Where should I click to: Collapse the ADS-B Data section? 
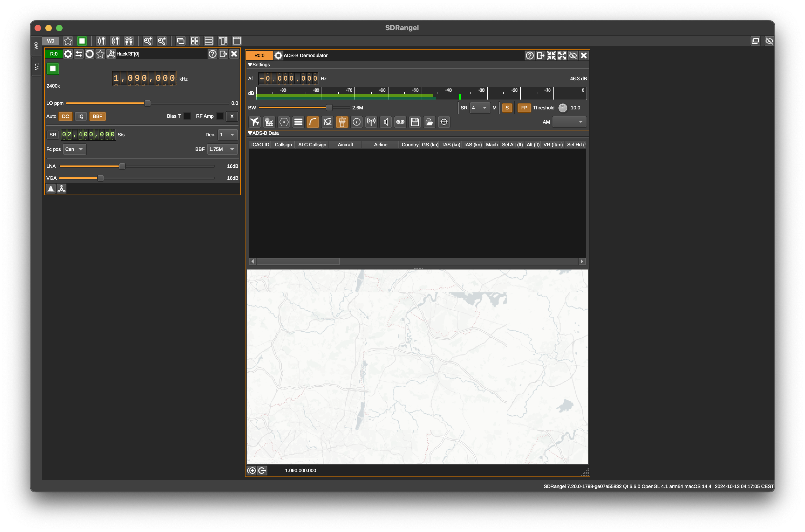[x=250, y=133]
